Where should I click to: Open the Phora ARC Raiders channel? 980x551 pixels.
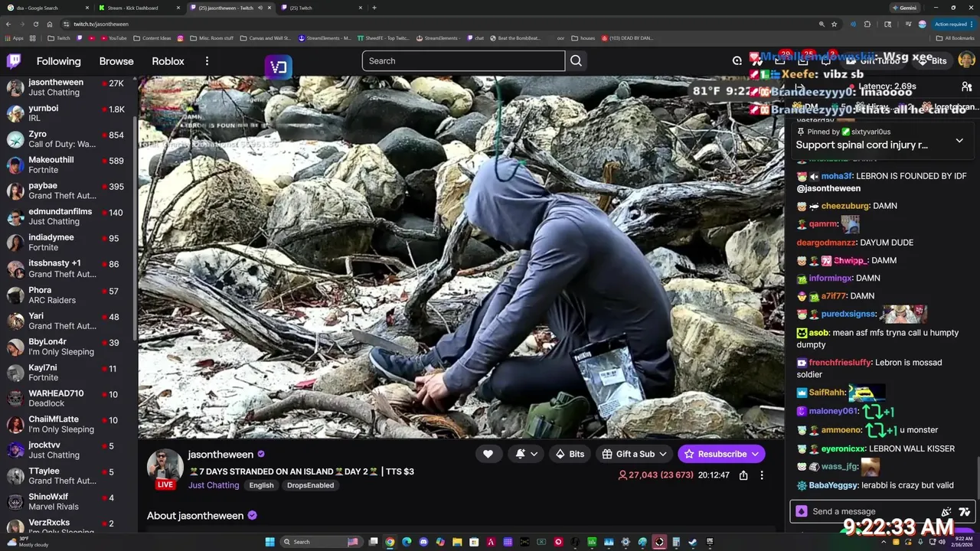click(x=67, y=295)
